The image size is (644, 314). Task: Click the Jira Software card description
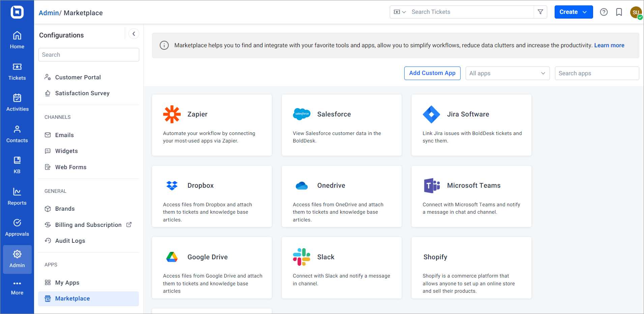[472, 137]
